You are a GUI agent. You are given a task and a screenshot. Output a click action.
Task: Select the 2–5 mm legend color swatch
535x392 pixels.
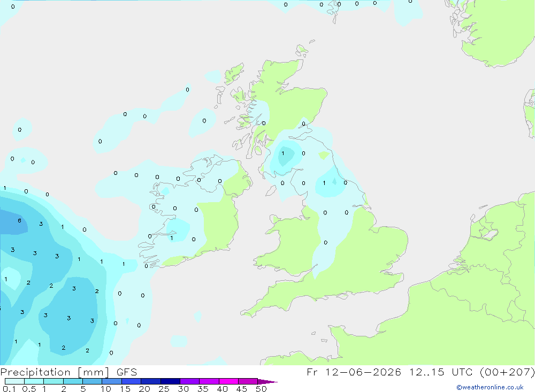73,381
